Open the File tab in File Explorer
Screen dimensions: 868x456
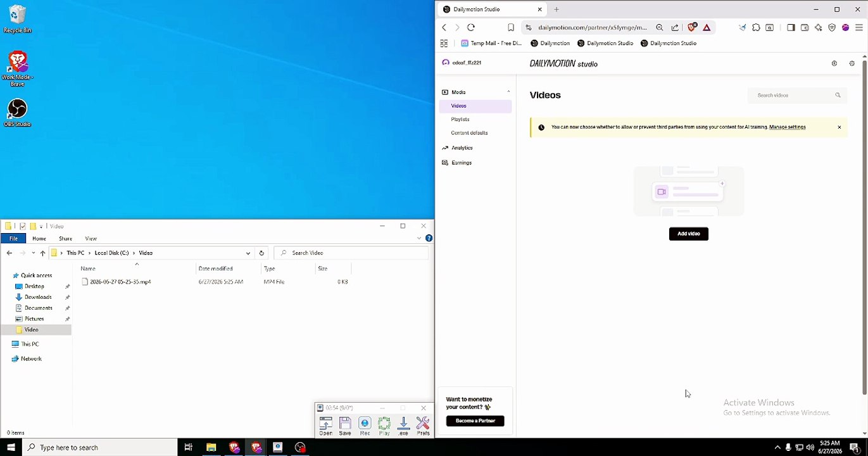click(13, 239)
